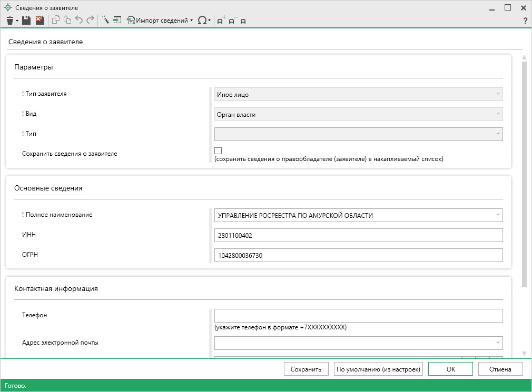
Task: Confirm with the OK button
Action: pos(450,369)
